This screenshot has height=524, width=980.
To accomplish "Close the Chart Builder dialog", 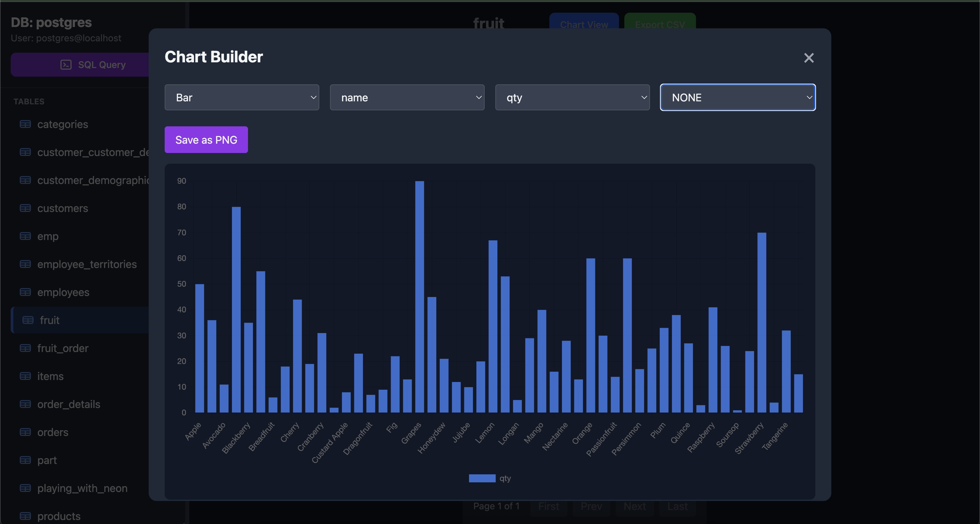I will pyautogui.click(x=809, y=58).
